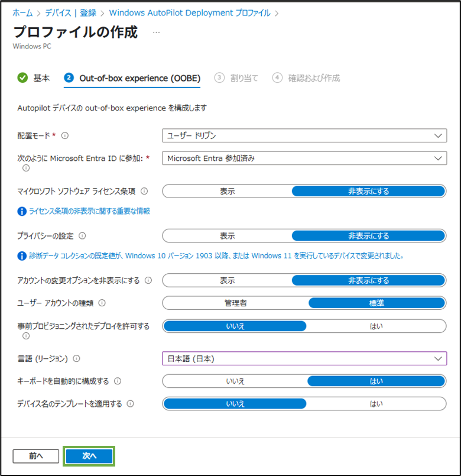Select the Out-of-box experience (OOBE) tab
The width and height of the screenshot is (461, 476).
click(132, 78)
